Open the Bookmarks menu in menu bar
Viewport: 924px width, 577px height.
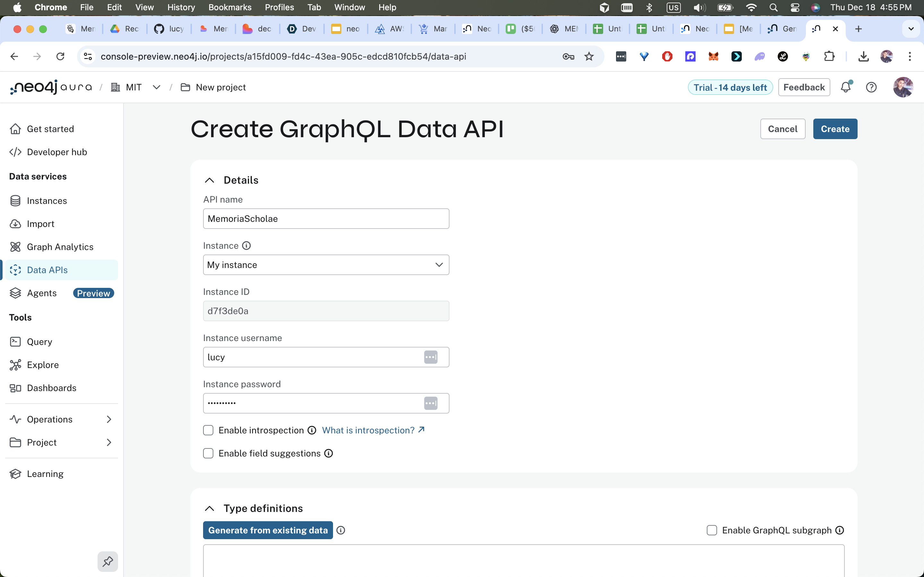click(229, 7)
